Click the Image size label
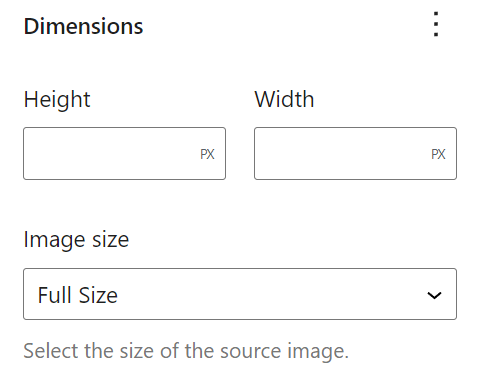This screenshot has height=378, width=481. [76, 240]
